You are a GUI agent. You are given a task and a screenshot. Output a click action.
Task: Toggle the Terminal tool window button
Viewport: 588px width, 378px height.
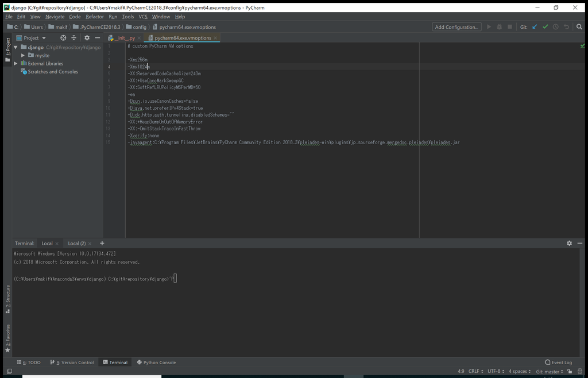point(115,362)
